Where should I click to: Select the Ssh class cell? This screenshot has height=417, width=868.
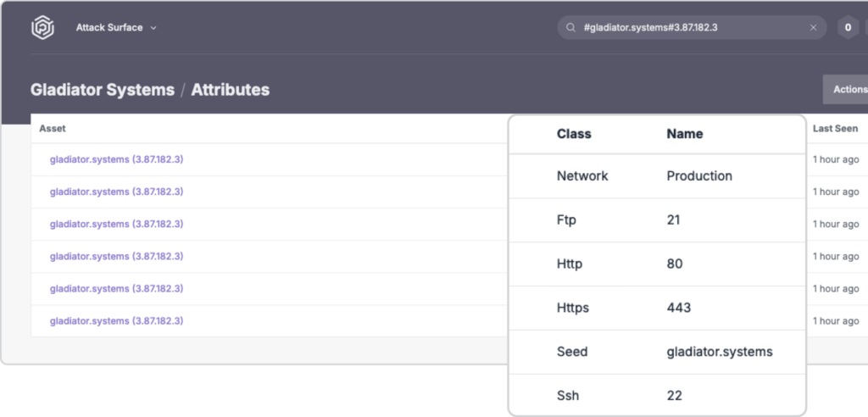567,396
